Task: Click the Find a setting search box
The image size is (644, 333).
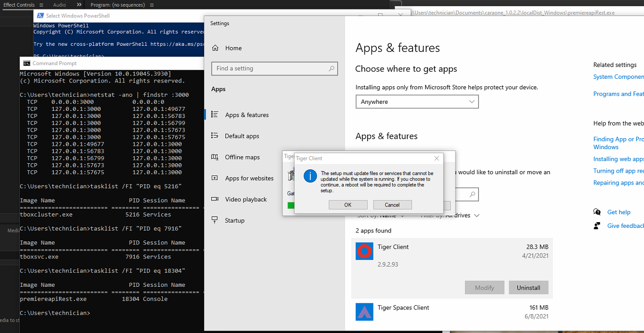Action: (x=274, y=68)
